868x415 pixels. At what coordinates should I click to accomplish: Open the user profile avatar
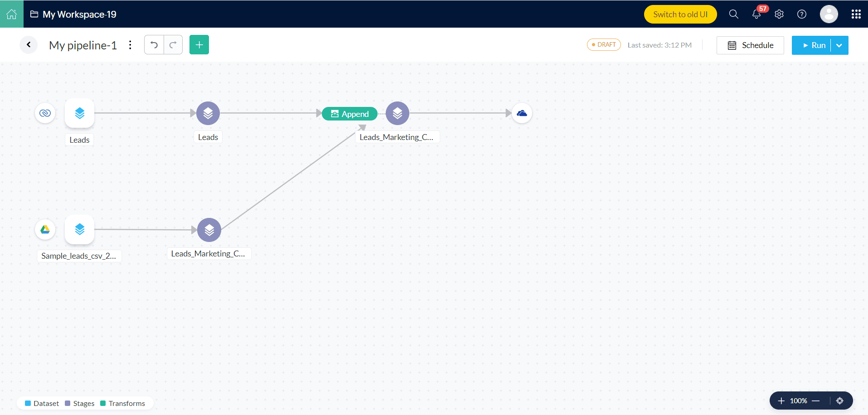[829, 14]
